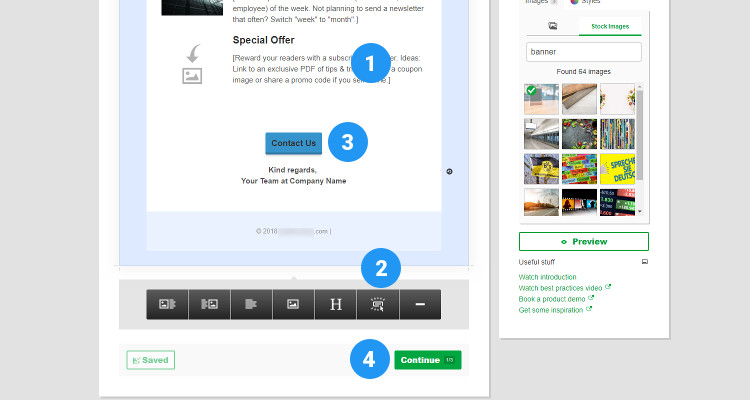Click the stock images scrollbar
The image size is (750, 400).
pyautogui.click(x=640, y=134)
